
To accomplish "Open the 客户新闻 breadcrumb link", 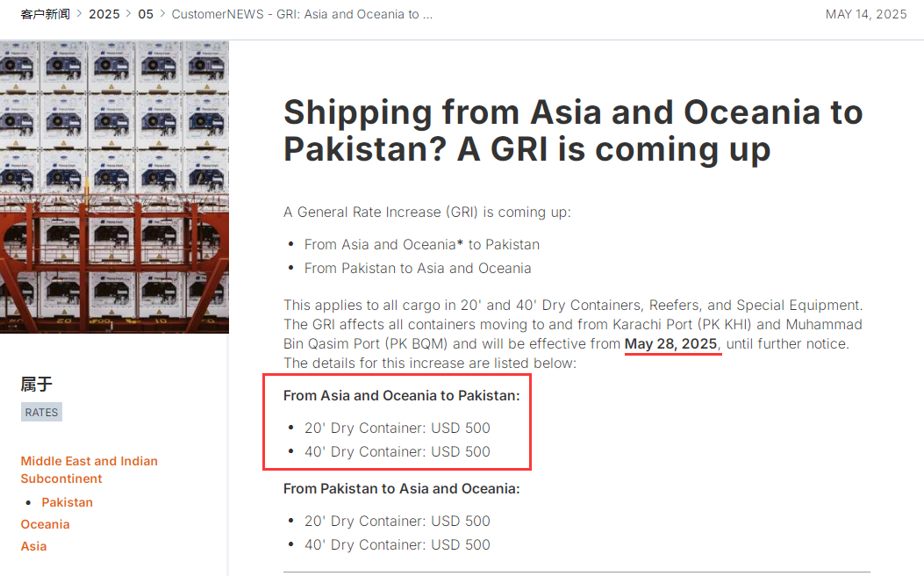I will coord(45,14).
